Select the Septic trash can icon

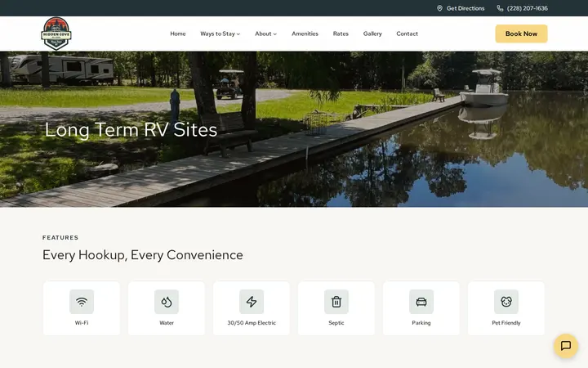336,302
